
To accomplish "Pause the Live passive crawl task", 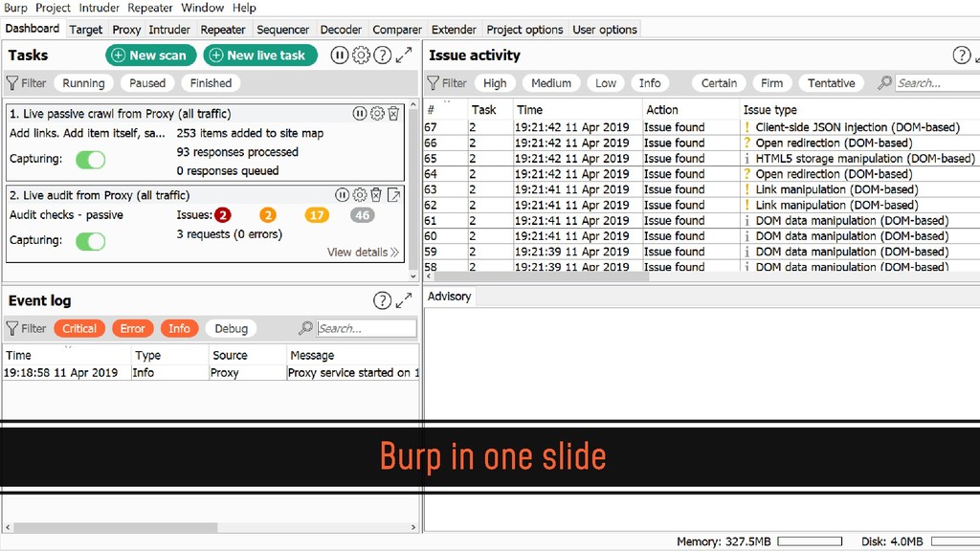I will (360, 113).
